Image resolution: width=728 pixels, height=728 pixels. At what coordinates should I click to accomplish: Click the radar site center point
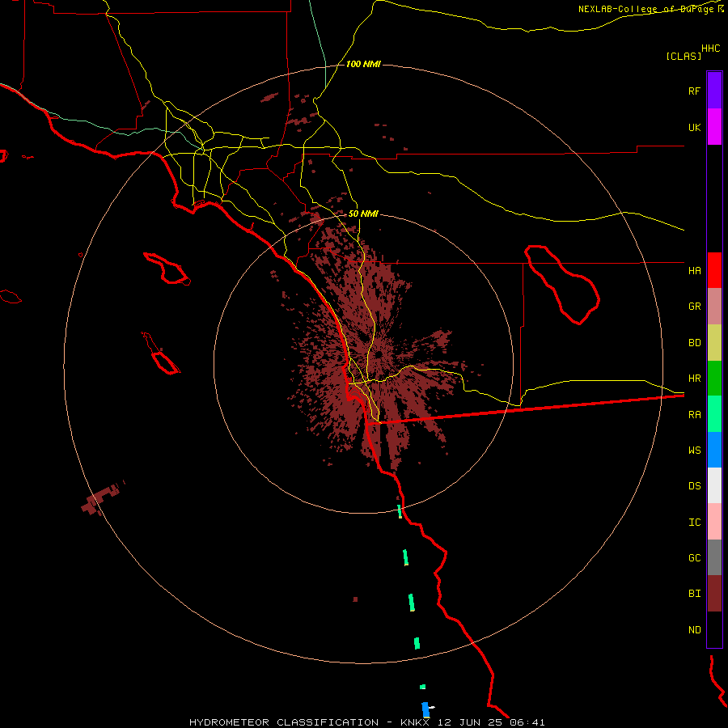[379, 355]
